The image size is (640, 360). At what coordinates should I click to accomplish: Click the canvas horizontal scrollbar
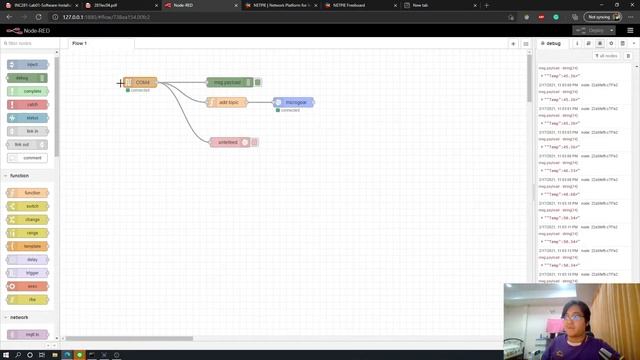click(x=129, y=338)
